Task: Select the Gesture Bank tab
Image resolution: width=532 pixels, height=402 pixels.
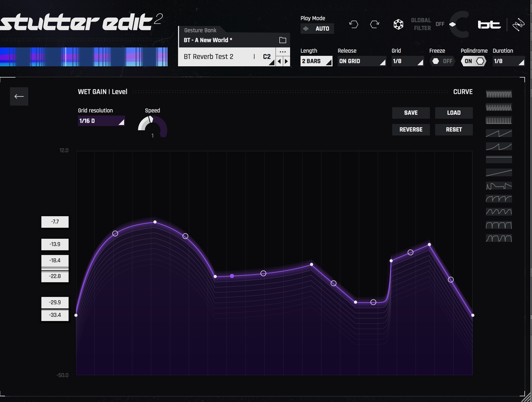Action: [x=200, y=30]
